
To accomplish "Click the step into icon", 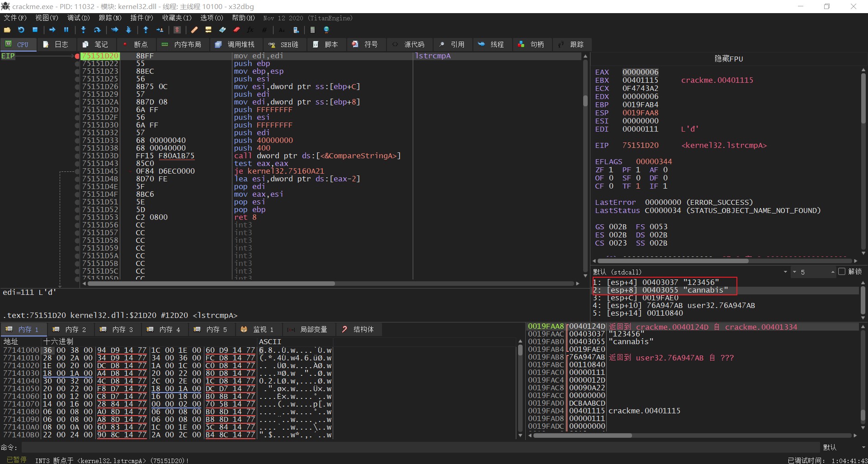I will point(83,30).
